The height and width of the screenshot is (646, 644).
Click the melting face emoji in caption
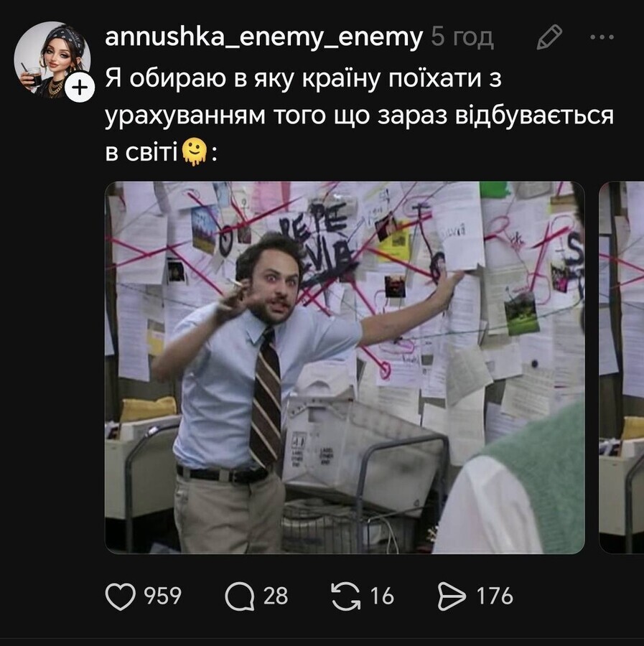(194, 152)
